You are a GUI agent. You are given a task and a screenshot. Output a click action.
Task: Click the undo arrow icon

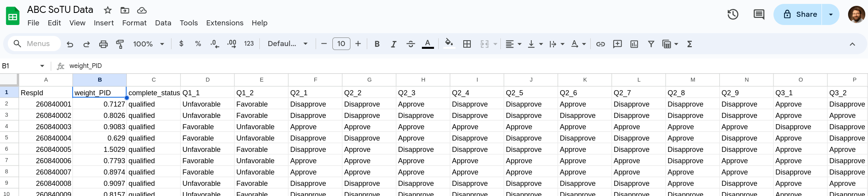point(70,44)
